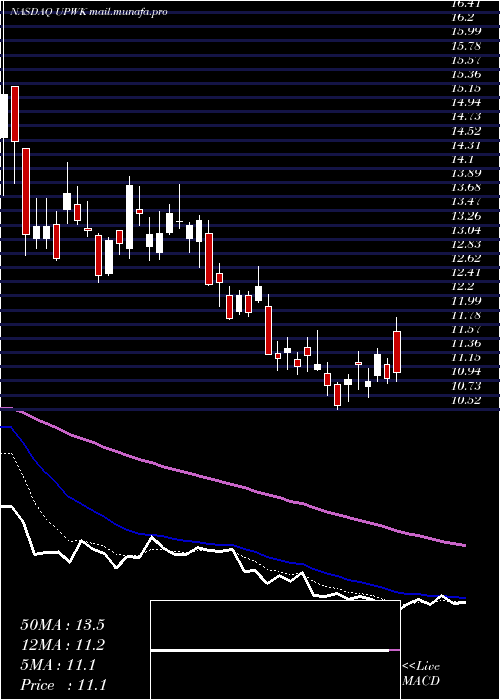The image size is (500, 700).
Task: Click the 13.47 price axis label
Action: click(x=466, y=201)
